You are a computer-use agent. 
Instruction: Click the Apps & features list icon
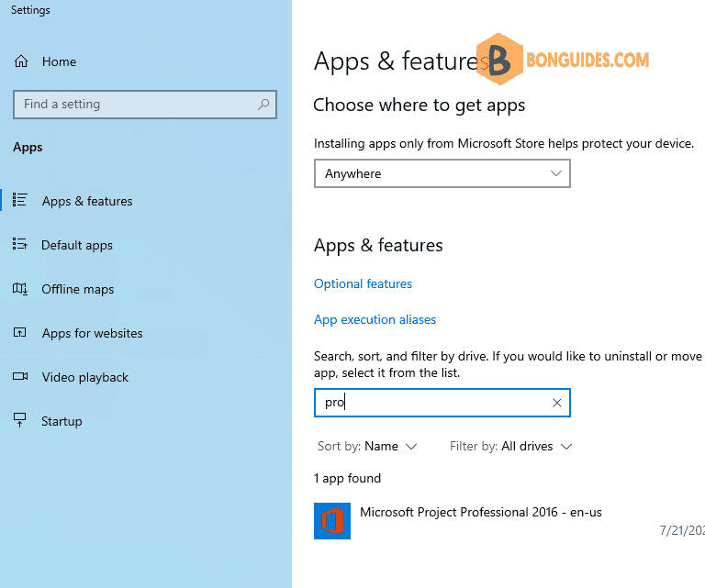[x=20, y=200]
